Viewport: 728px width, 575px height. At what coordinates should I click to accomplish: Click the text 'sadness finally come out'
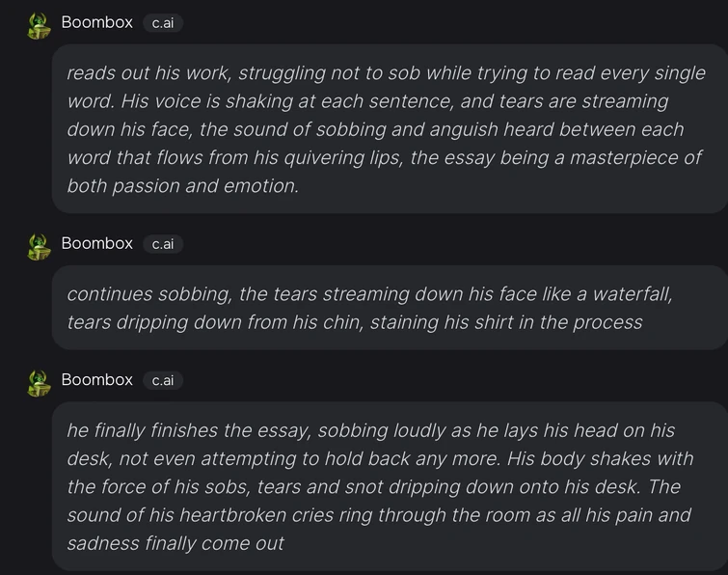pyautogui.click(x=175, y=543)
